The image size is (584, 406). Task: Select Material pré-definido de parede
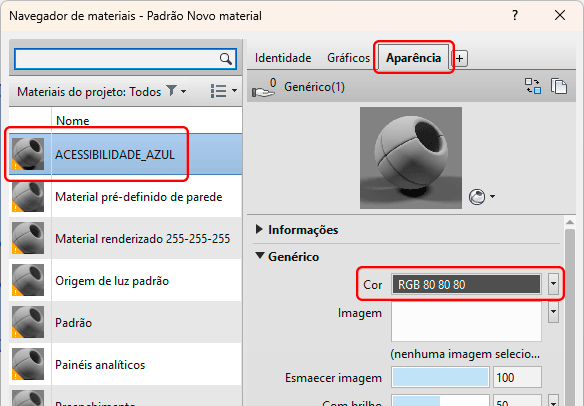click(139, 197)
